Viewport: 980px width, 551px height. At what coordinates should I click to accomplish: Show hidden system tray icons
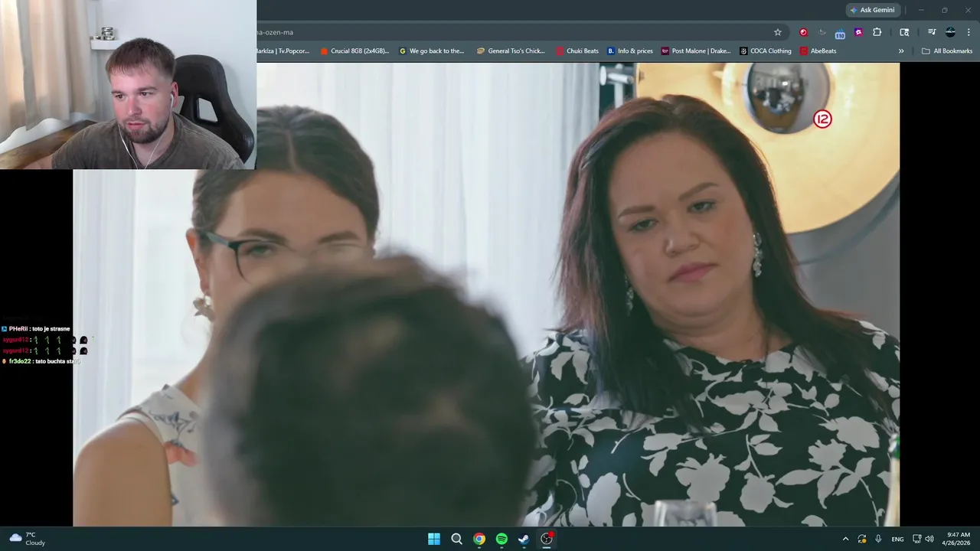point(845,539)
